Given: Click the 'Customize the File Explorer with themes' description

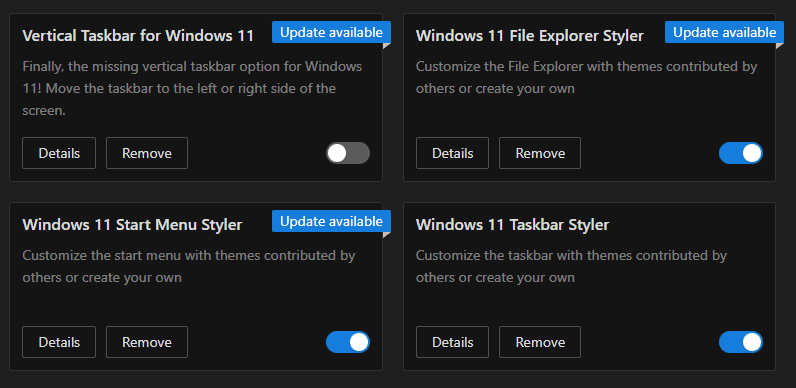Looking at the screenshot, I should (586, 77).
